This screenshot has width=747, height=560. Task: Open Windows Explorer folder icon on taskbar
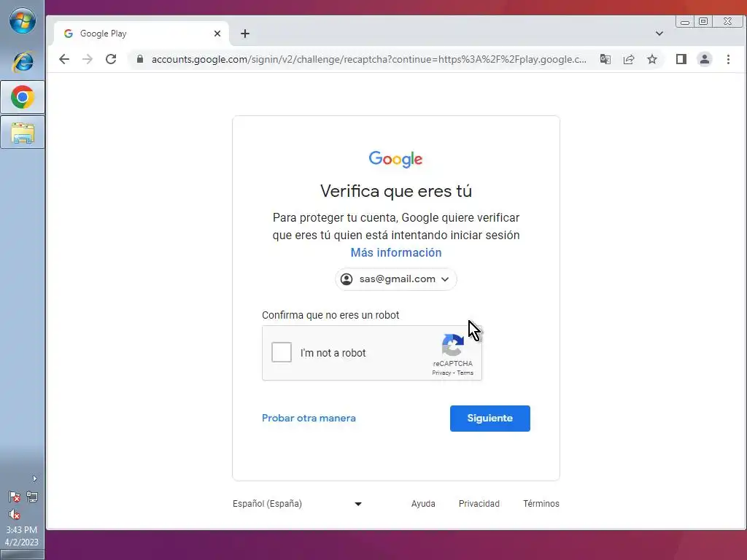[23, 133]
